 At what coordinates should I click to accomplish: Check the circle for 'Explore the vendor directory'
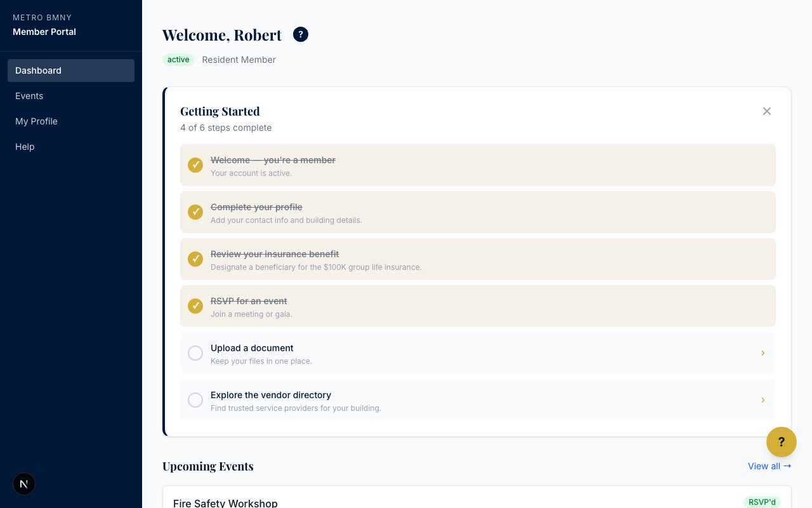click(x=195, y=400)
